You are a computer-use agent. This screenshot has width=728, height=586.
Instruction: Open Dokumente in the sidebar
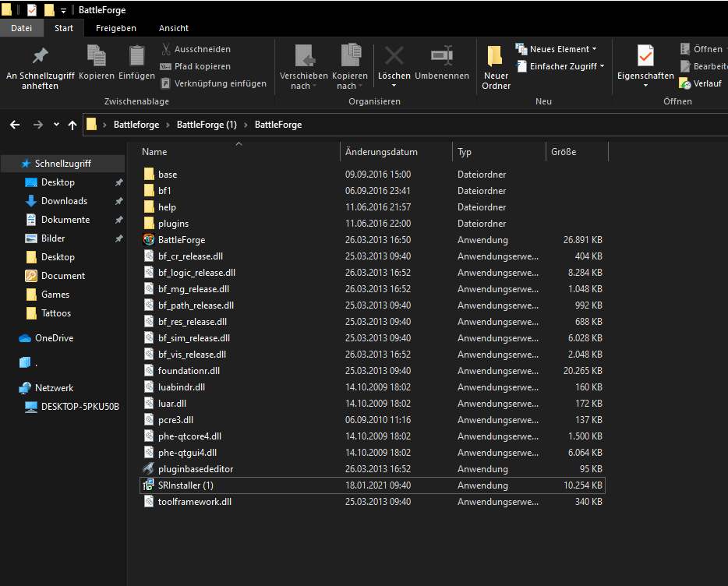65,220
